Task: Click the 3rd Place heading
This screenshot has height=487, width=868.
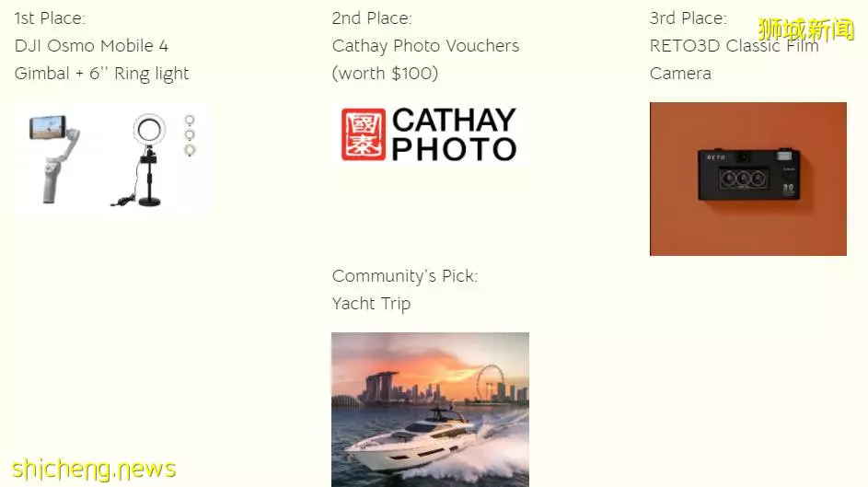Action: (x=689, y=18)
